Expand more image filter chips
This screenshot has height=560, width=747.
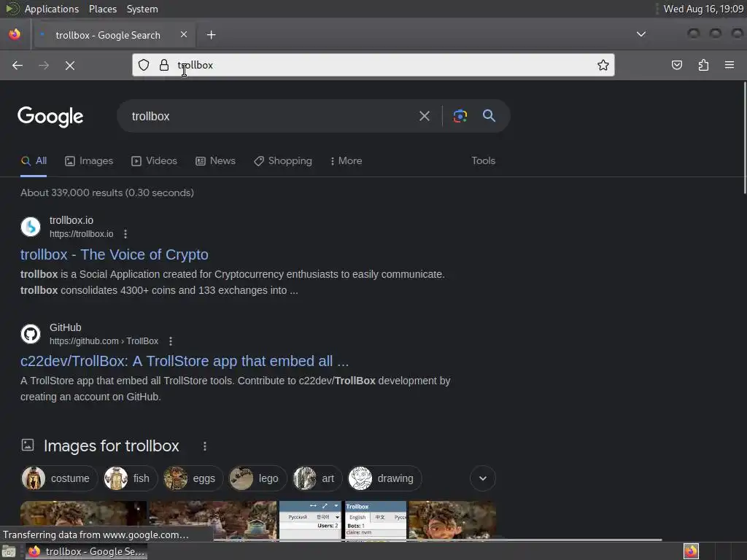[483, 478]
